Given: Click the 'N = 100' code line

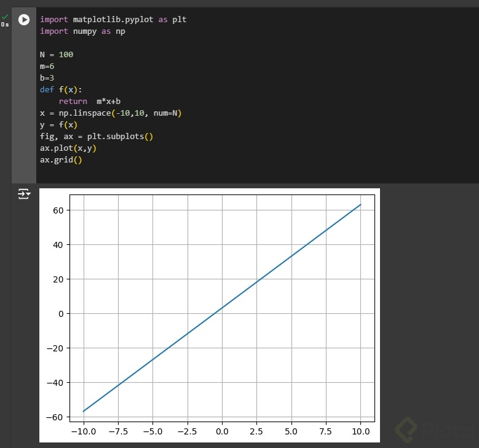Looking at the screenshot, I should click(x=57, y=55).
